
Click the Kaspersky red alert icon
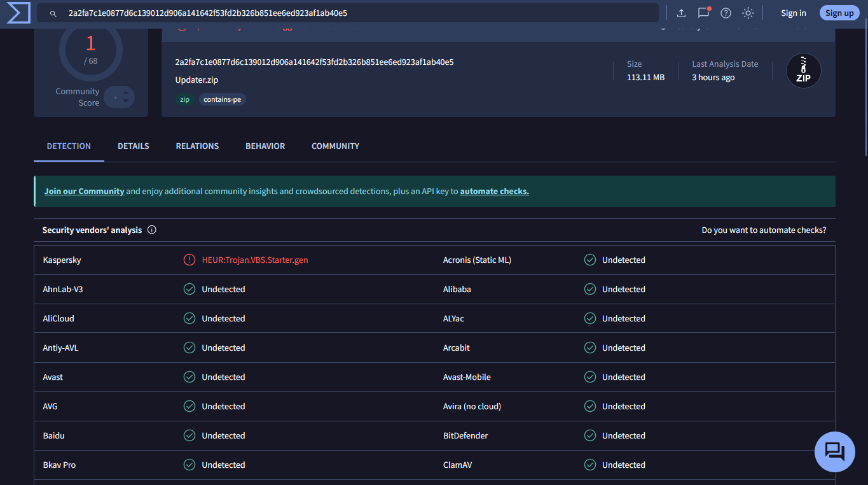189,260
